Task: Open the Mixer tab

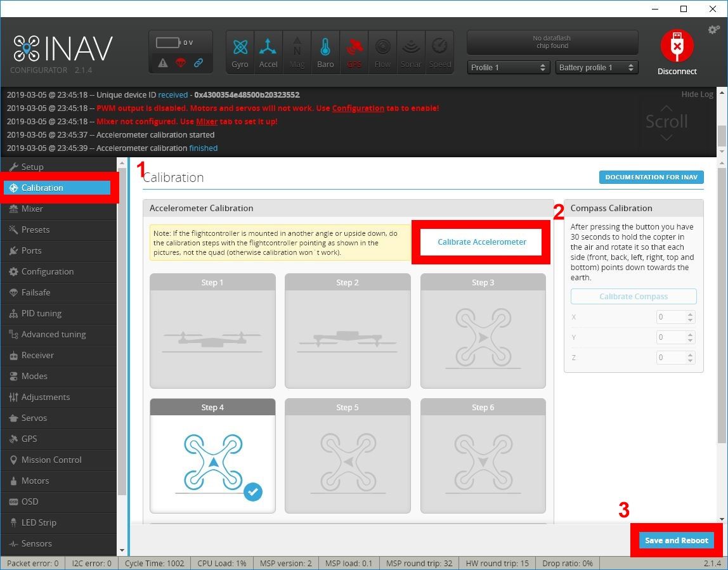Action: click(x=58, y=209)
